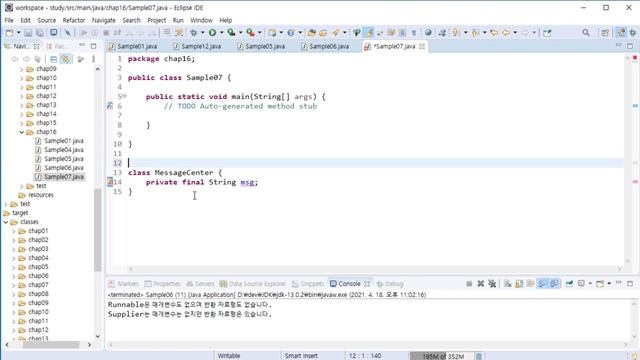This screenshot has width=640, height=360.
Task: Close the Sample07.java tab
Action: (x=422, y=47)
